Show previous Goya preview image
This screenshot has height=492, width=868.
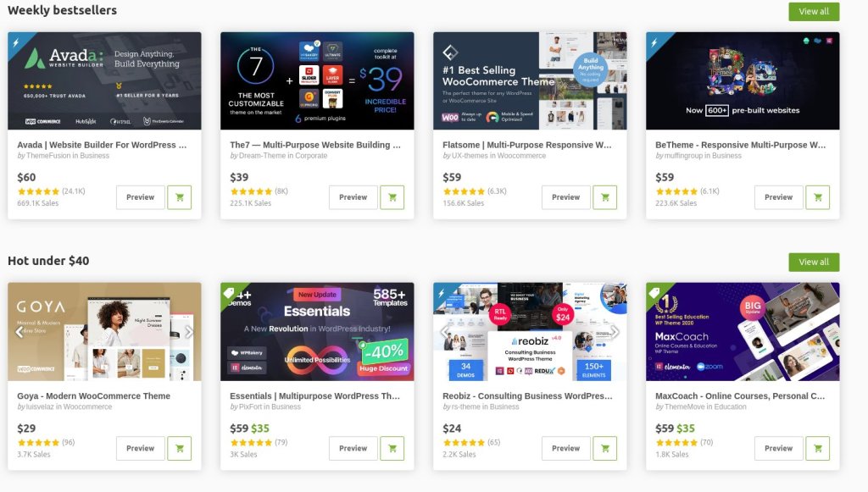pos(19,332)
